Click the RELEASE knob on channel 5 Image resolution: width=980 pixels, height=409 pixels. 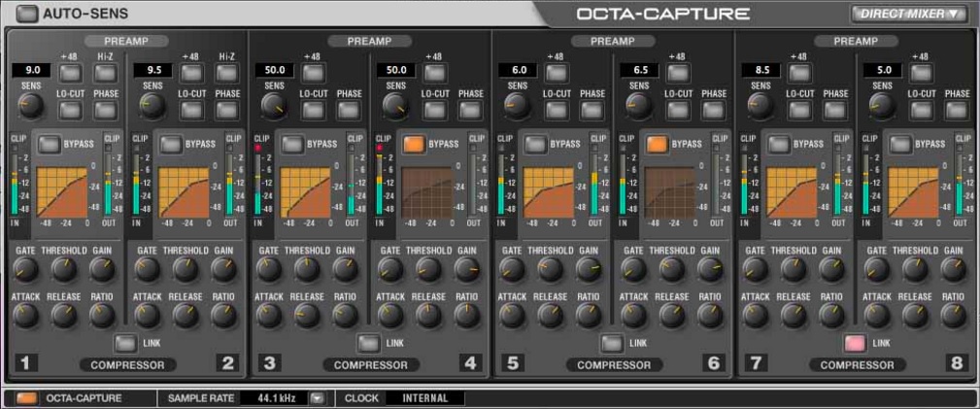551,316
